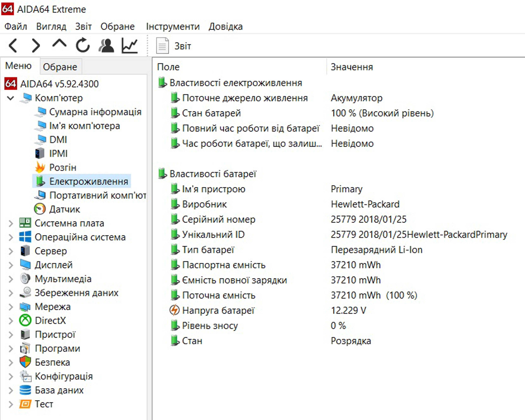Viewport: 525px width, 420px height.
Task: Collapse the Комп'ютер tree node
Action: pyautogui.click(x=10, y=98)
